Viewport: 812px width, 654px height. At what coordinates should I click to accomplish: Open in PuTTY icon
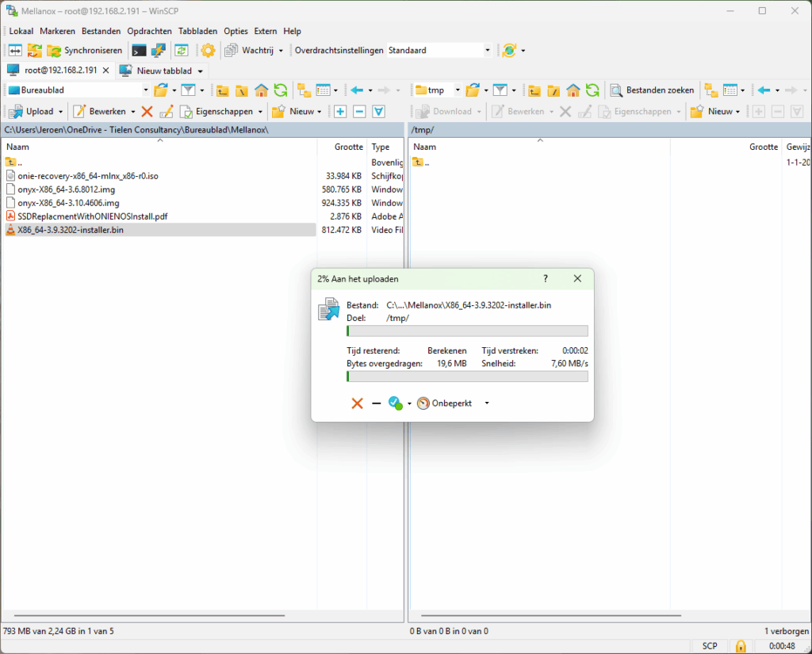159,50
